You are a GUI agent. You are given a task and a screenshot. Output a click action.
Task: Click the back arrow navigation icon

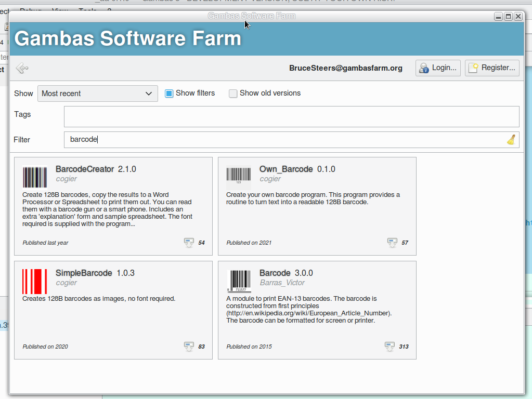[22, 68]
